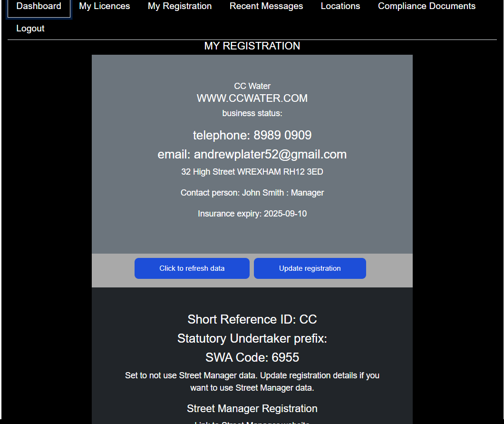Select My Registration in the navigation
Image resolution: width=504 pixels, height=424 pixels.
[179, 6]
